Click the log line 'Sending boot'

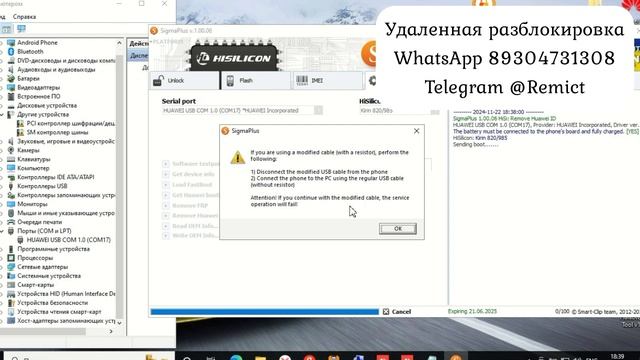pyautogui.click(x=476, y=144)
